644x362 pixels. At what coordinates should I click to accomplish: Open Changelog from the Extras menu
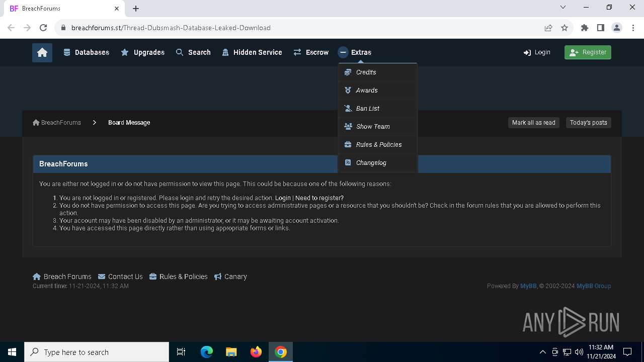point(378,163)
